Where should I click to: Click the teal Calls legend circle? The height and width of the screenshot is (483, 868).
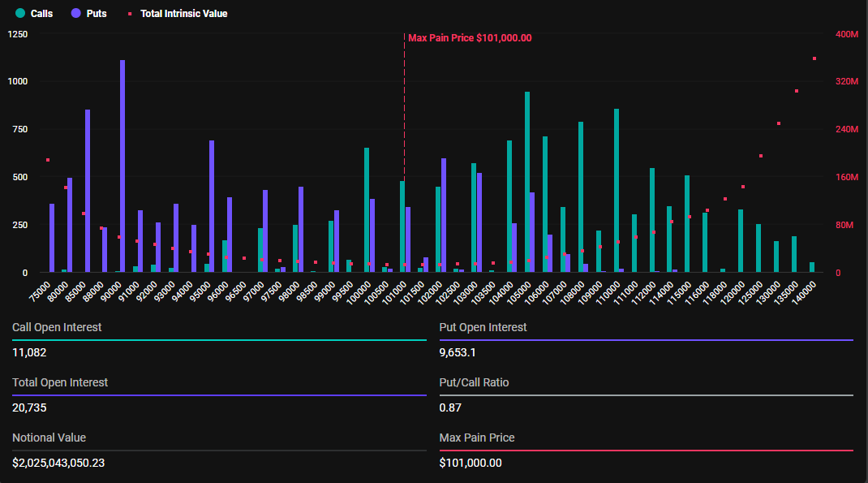point(19,14)
